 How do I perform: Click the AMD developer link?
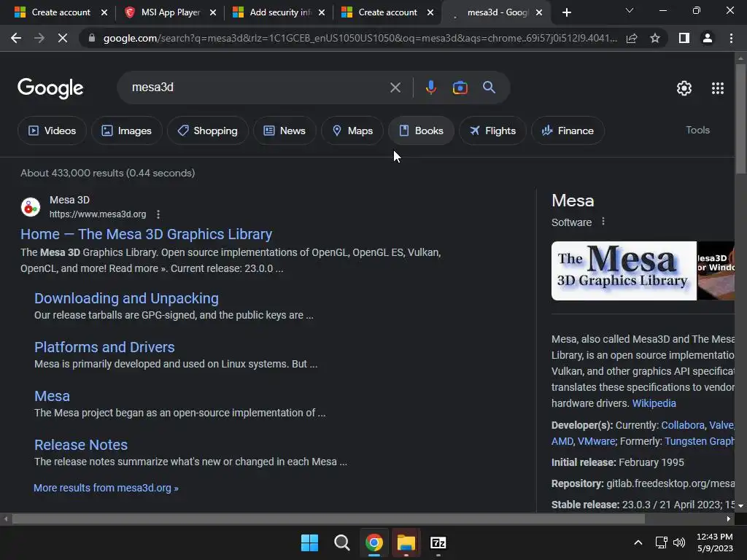pos(562,441)
